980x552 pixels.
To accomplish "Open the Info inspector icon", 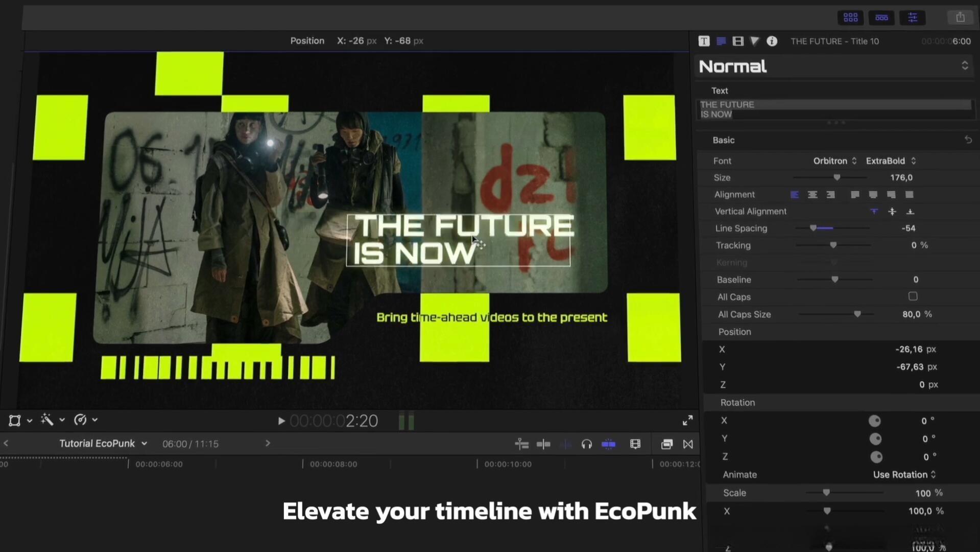I will coord(772,41).
